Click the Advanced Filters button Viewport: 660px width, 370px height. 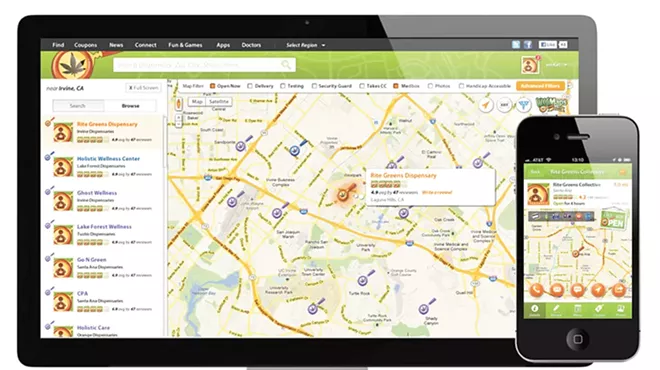click(x=540, y=86)
